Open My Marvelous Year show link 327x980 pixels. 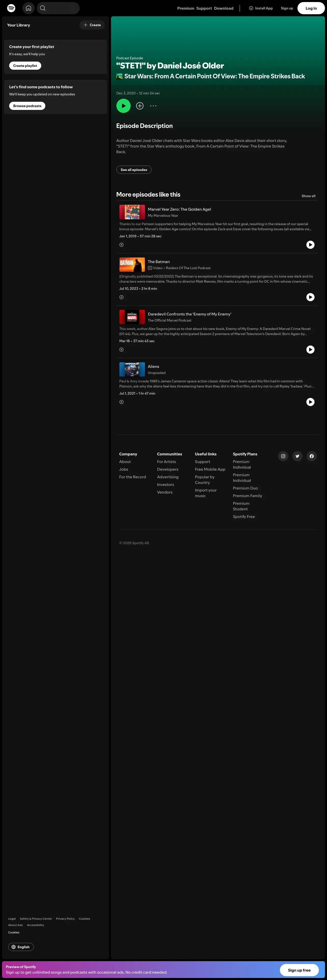click(x=163, y=216)
